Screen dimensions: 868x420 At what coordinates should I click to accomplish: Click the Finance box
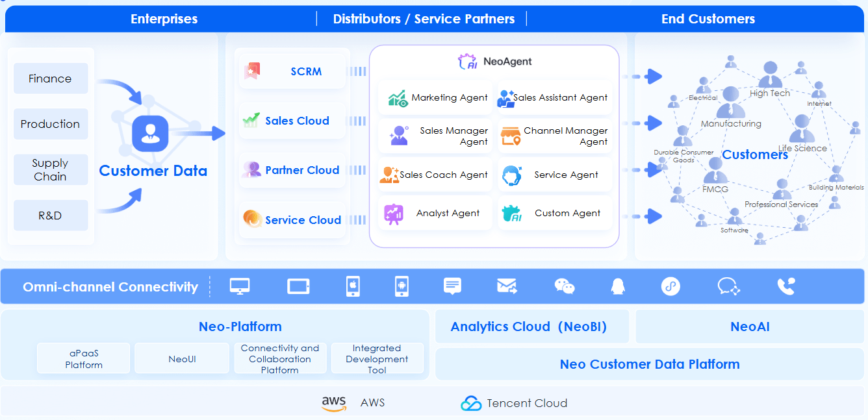click(x=51, y=79)
